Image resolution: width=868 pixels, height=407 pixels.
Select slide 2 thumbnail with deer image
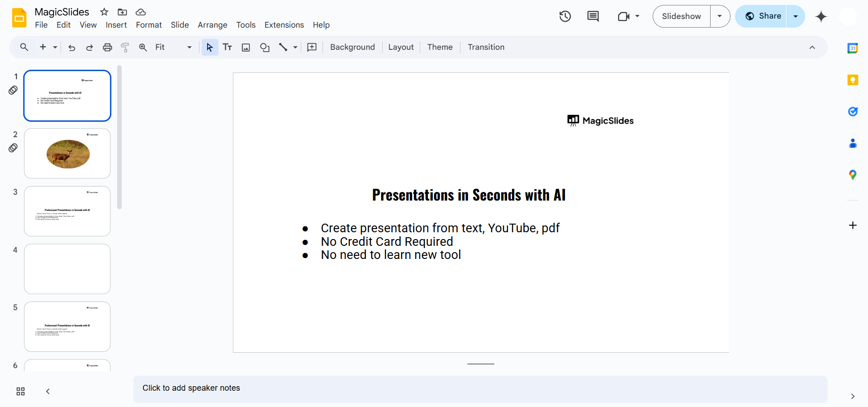67,153
